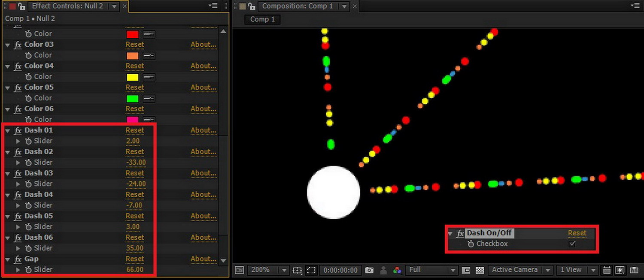The image size is (644, 280).
Task: Click the stopwatch for Color 03's Color property
Action: pyautogui.click(x=29, y=55)
